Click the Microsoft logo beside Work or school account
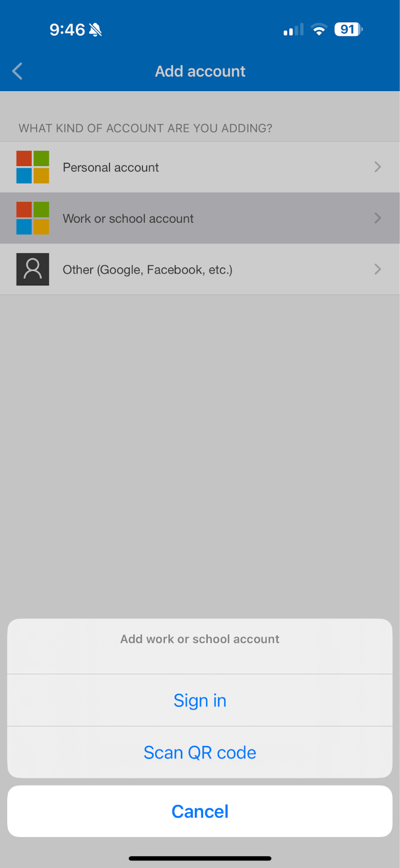 (x=33, y=218)
